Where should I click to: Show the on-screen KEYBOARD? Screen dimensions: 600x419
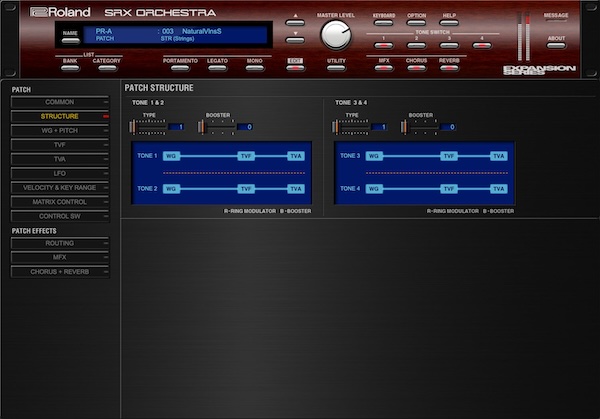pyautogui.click(x=383, y=23)
